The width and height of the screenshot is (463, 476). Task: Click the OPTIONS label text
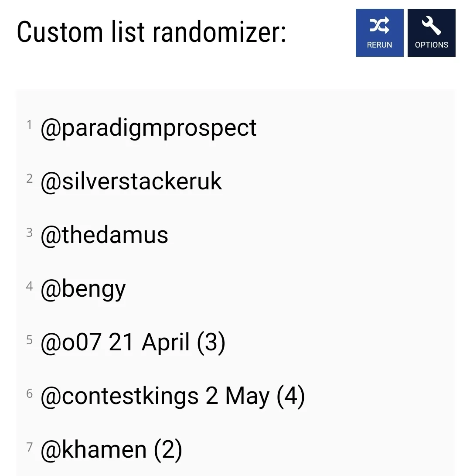coord(431,45)
